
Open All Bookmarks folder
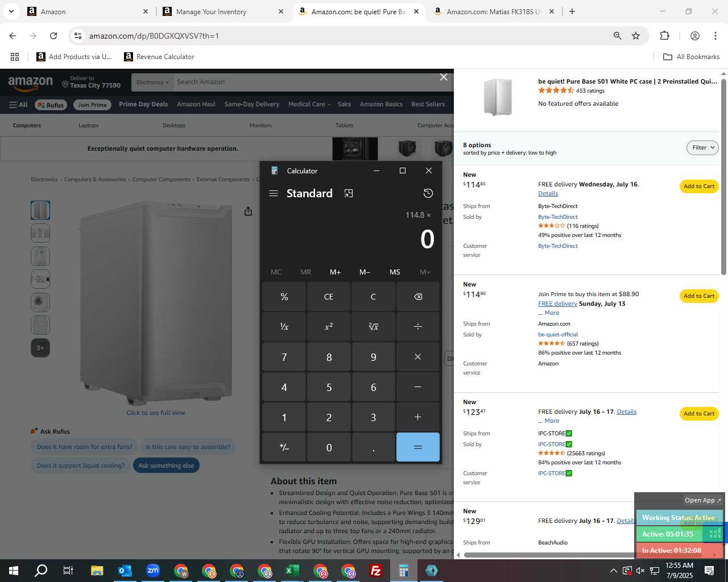tap(692, 57)
